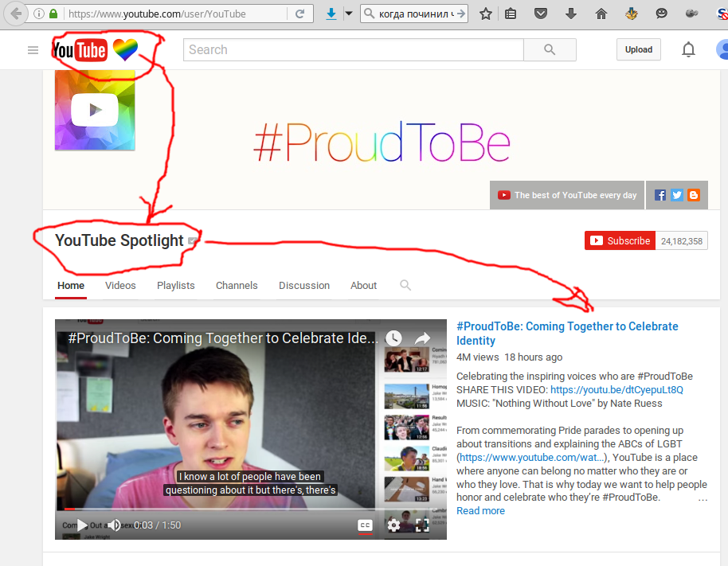The image size is (728, 566).
Task: Open '#ProudToBe: Coming Together' title link
Action: [567, 333]
